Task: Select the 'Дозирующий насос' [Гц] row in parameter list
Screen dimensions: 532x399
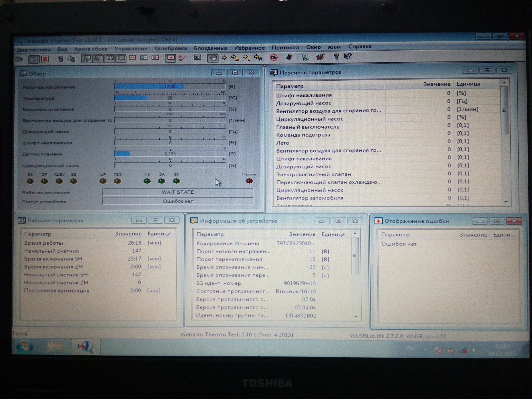Action: [387, 102]
